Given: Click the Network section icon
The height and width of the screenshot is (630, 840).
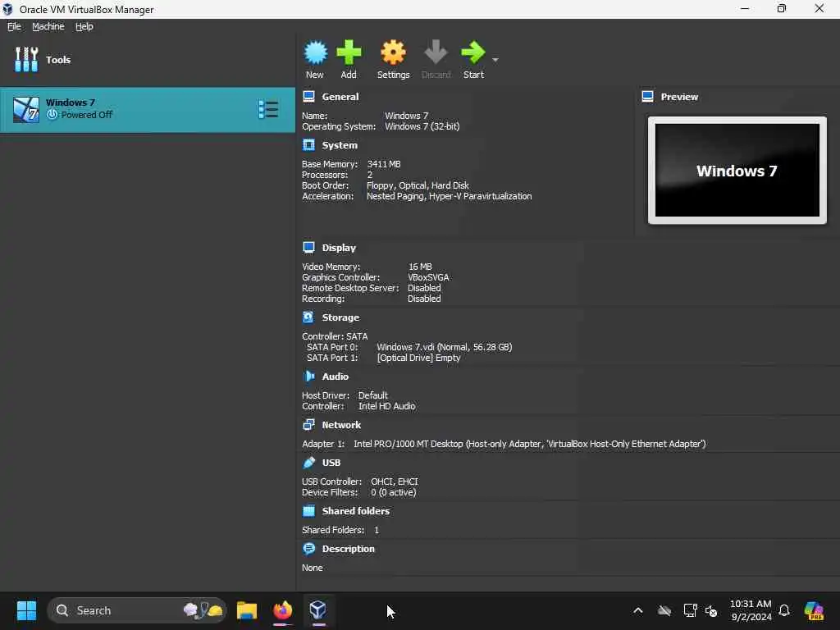Looking at the screenshot, I should click(x=308, y=425).
